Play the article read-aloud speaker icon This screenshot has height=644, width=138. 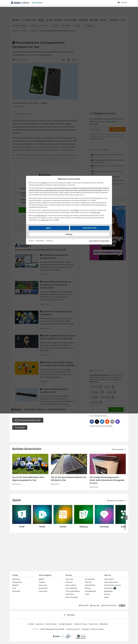(63, 60)
